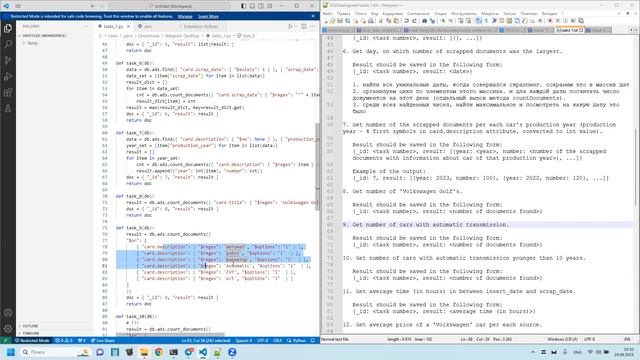The height and width of the screenshot is (360, 640).
Task: Open Customize Layout icon in VS Code title bar
Action: (x=270, y=6)
